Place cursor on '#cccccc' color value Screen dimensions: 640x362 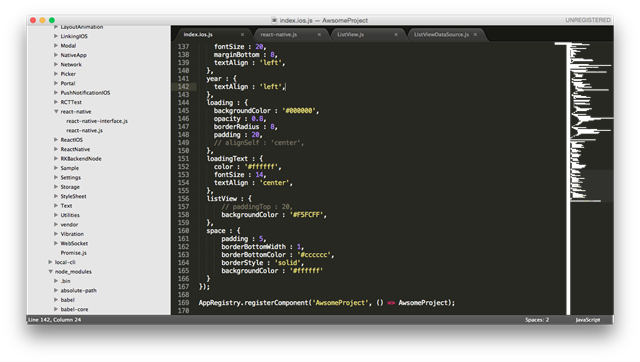[x=314, y=255]
